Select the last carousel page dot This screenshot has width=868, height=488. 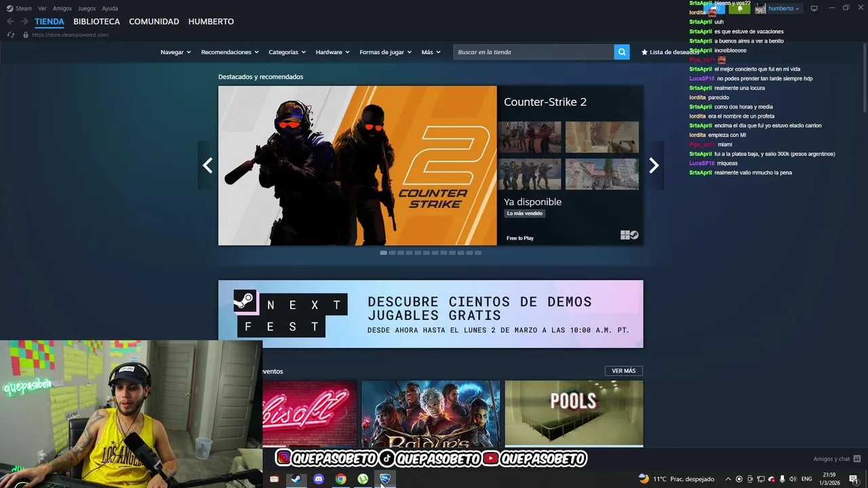click(478, 253)
